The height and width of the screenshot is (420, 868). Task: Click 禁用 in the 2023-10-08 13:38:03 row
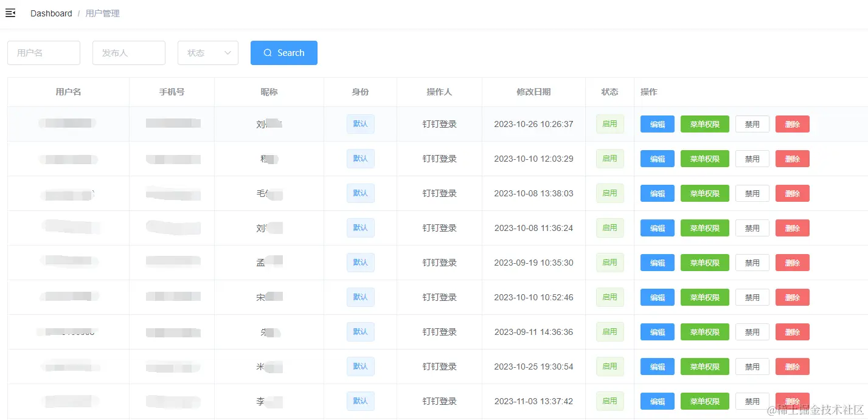point(752,193)
